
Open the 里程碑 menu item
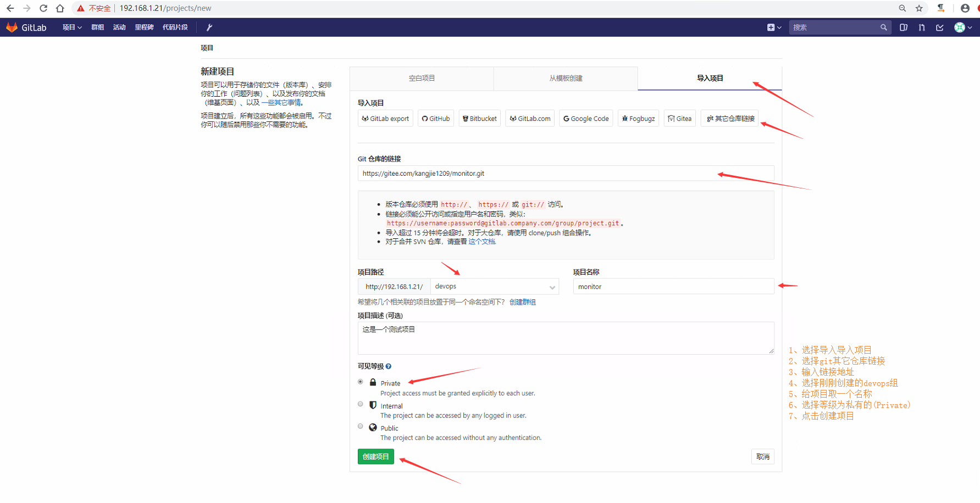pos(144,27)
